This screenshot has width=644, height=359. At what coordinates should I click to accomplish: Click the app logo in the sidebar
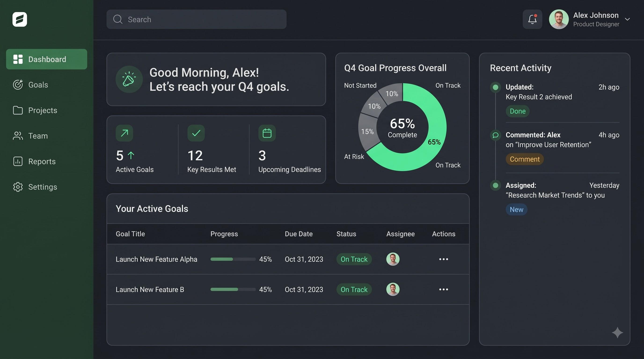[20, 19]
